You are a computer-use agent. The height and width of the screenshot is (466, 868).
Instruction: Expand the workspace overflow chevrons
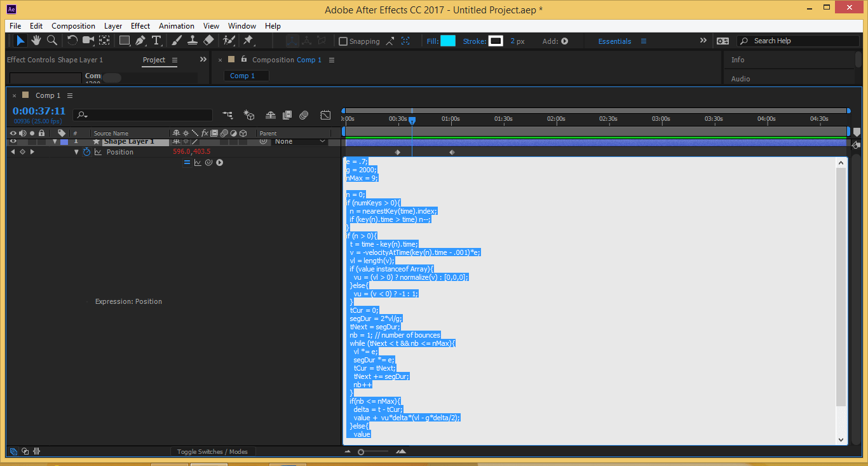coord(703,41)
